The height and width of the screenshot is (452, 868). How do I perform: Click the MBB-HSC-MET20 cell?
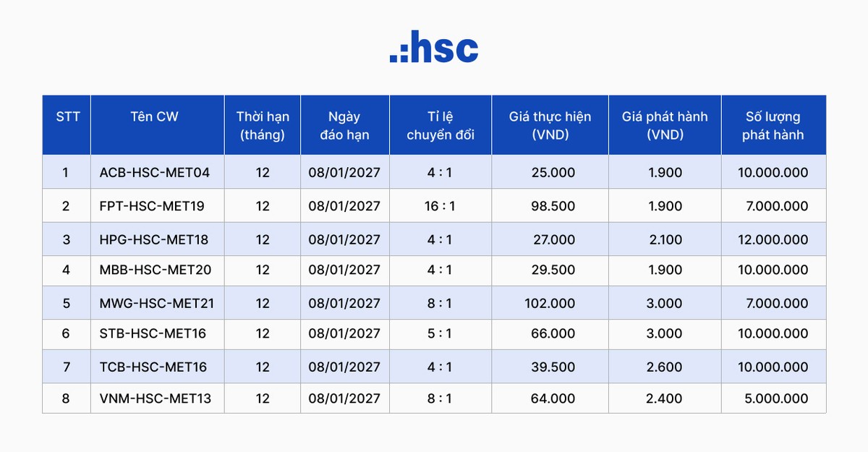coord(156,270)
